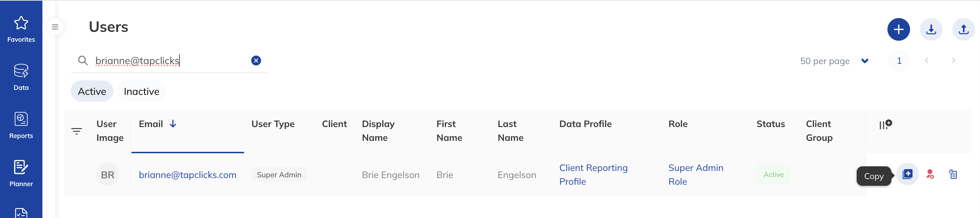
Task: Click the download users icon
Action: coord(931,29)
